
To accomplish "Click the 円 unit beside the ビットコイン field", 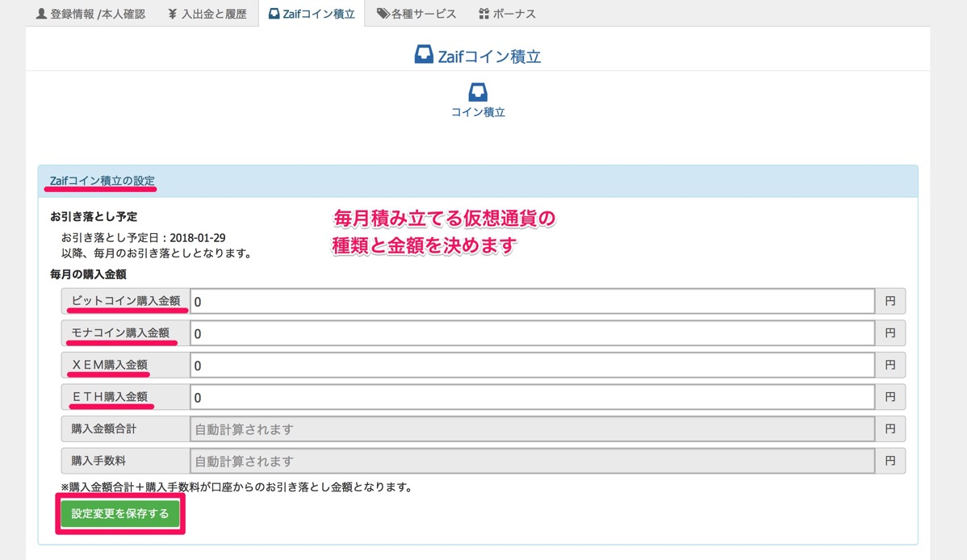I will 890,302.
